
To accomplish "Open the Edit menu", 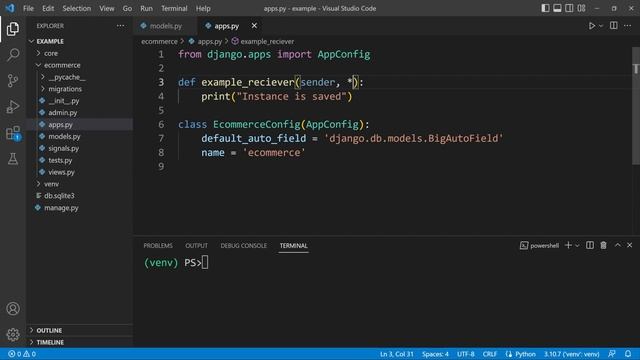I will pos(48,8).
